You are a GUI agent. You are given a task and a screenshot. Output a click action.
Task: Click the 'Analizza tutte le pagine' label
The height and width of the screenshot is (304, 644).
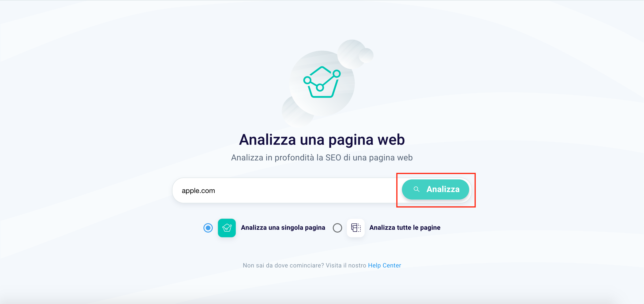point(405,228)
